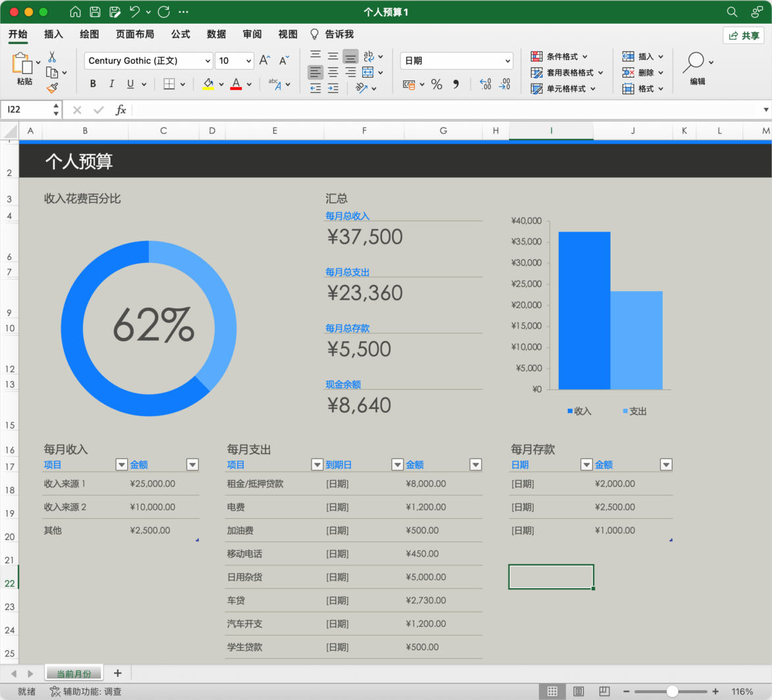Image resolution: width=772 pixels, height=700 pixels.
Task: Open 每月收入 金额 column filter dropdown
Action: [x=192, y=465]
